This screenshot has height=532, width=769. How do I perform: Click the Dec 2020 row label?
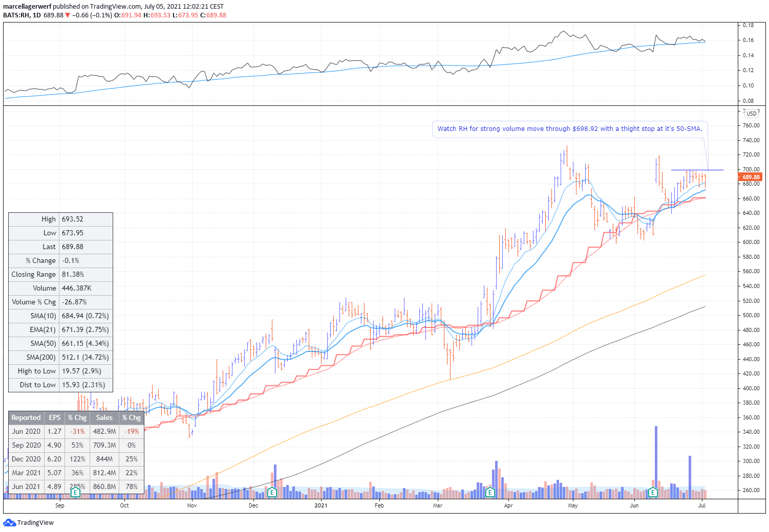coord(26,459)
